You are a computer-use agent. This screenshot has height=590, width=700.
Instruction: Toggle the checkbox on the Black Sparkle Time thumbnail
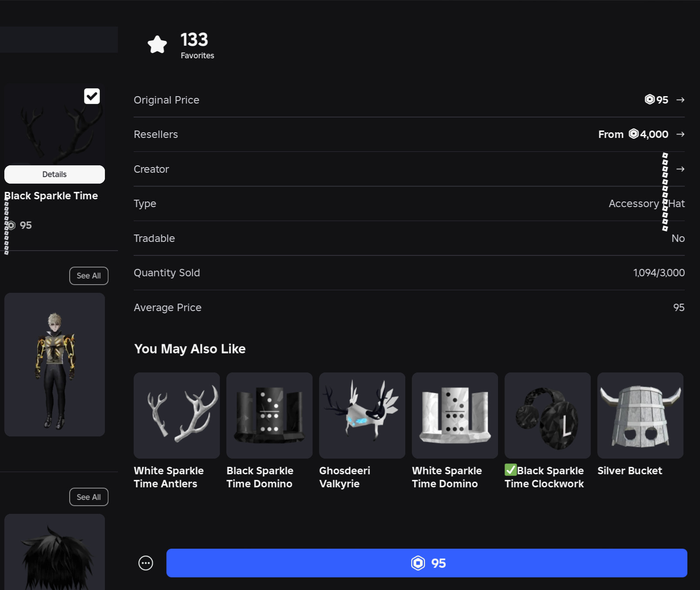tap(91, 96)
